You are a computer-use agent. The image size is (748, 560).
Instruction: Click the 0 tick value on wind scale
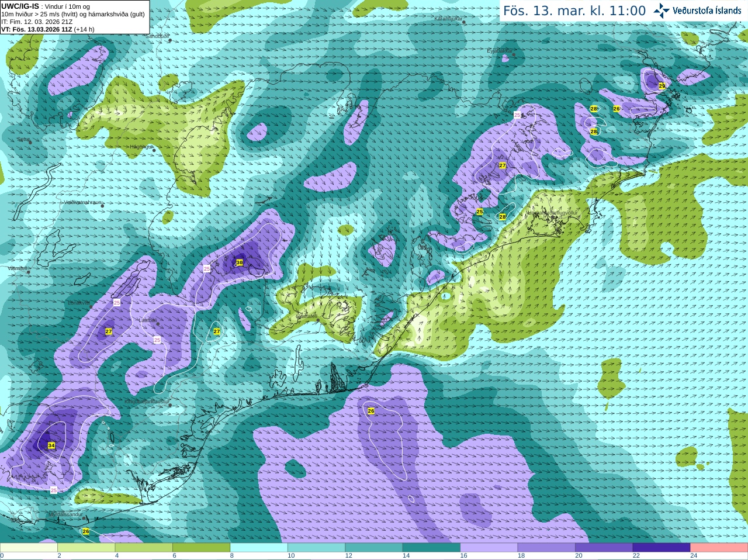2,556
